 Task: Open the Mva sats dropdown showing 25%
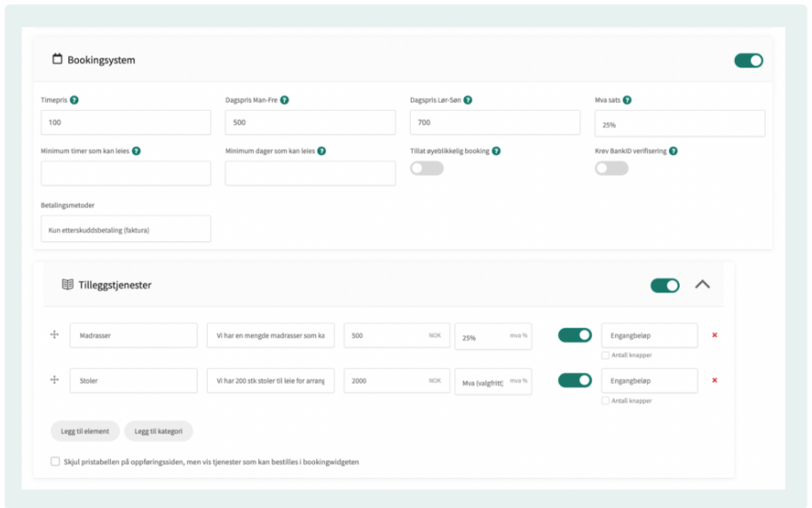point(679,124)
